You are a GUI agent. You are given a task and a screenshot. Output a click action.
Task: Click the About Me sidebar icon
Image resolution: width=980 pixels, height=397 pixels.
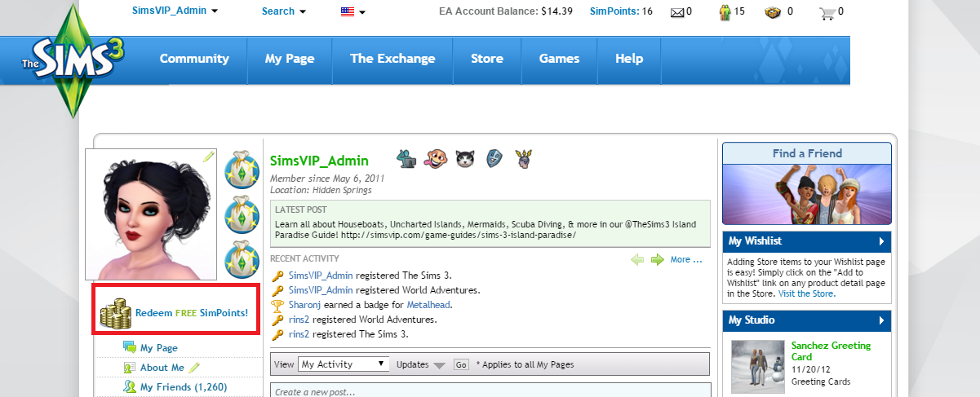tap(129, 368)
